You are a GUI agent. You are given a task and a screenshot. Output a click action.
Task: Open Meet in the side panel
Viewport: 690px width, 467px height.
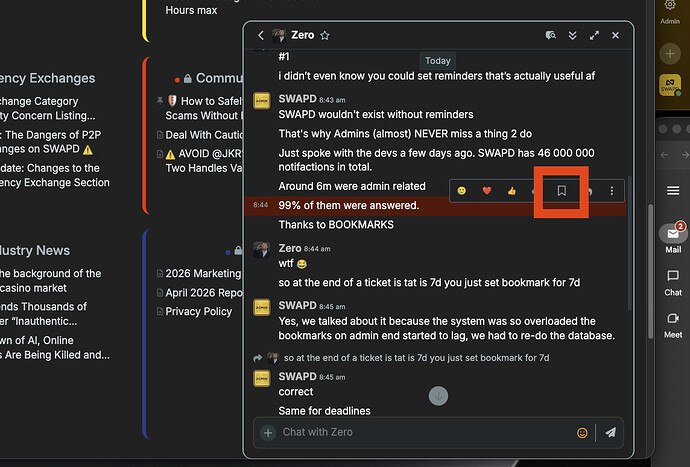673,325
